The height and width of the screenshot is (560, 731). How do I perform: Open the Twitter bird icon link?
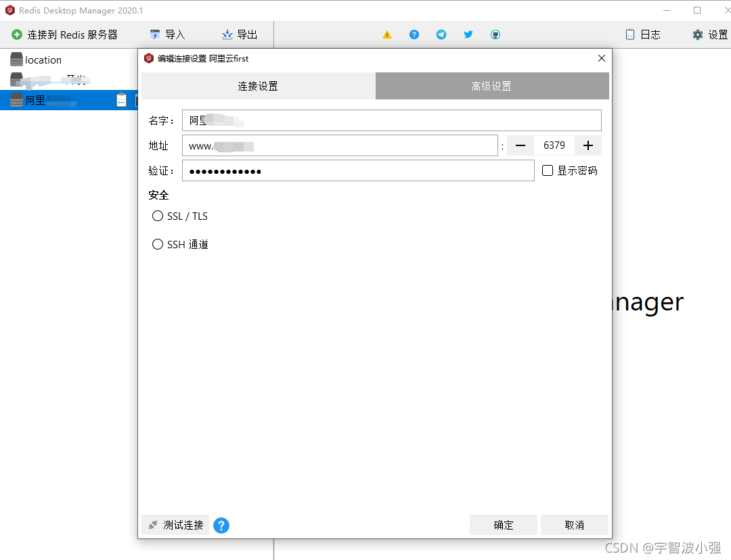468,34
